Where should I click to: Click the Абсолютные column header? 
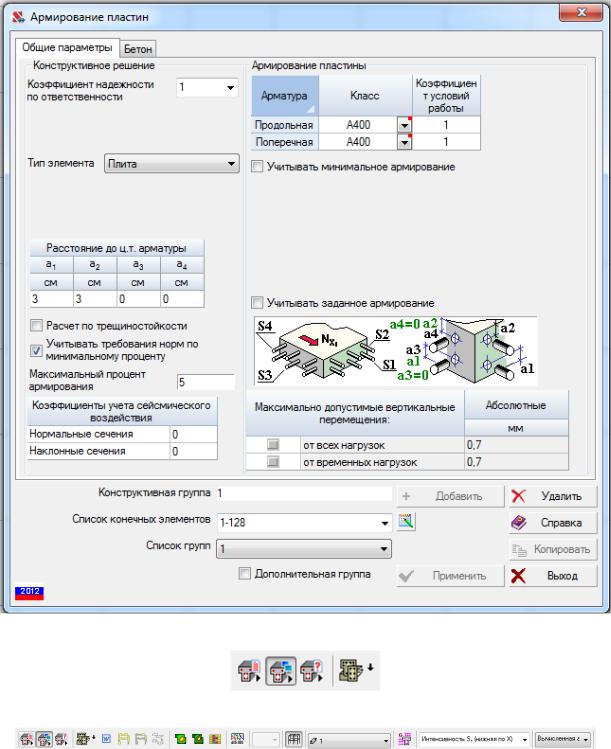(516, 405)
